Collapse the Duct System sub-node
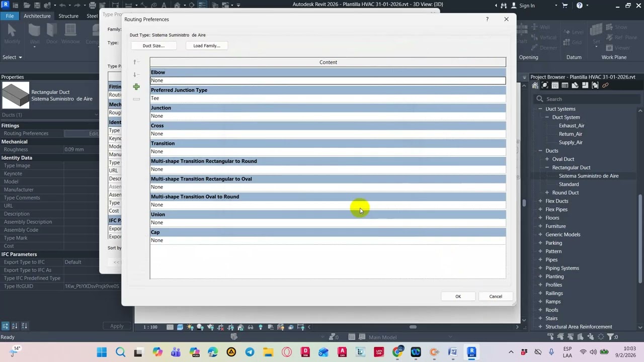The image size is (644, 362). pyautogui.click(x=547, y=117)
